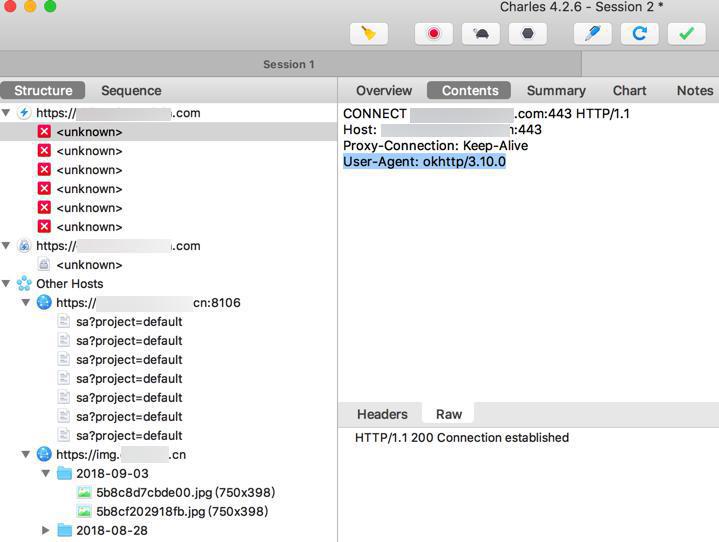Open Compose with the blue pen icon
The image size is (719, 542).
pos(592,33)
